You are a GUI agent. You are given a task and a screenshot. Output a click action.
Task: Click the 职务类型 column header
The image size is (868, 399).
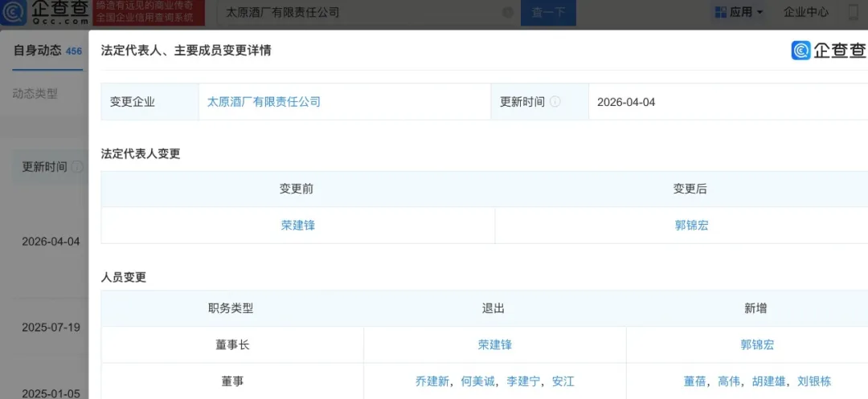point(231,308)
